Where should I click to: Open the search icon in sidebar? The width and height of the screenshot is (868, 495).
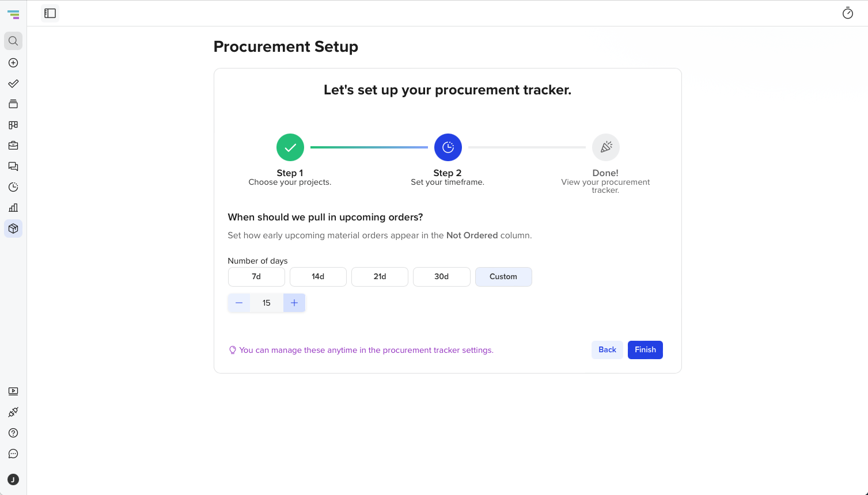pos(13,41)
